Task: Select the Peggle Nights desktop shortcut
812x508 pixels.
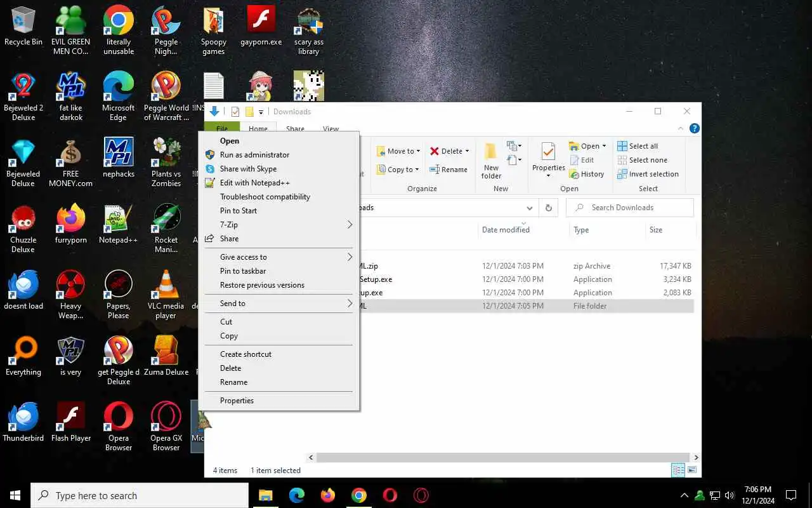Action: pos(166,30)
